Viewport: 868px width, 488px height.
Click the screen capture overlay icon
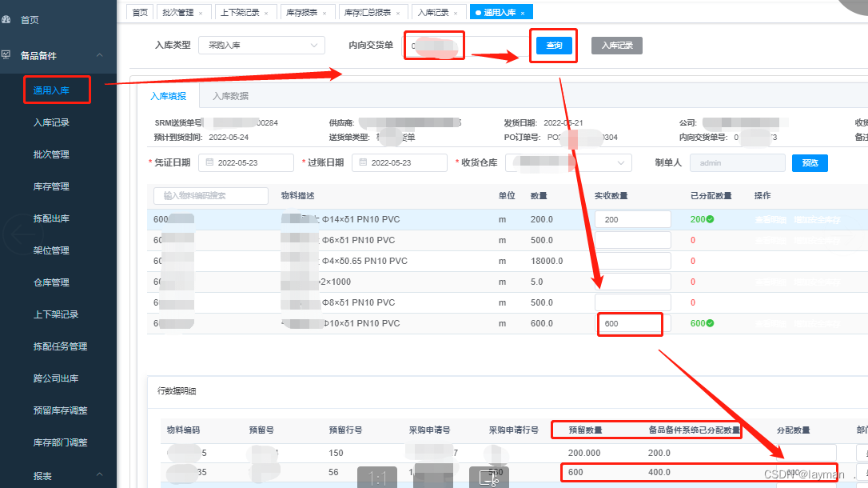tap(488, 477)
